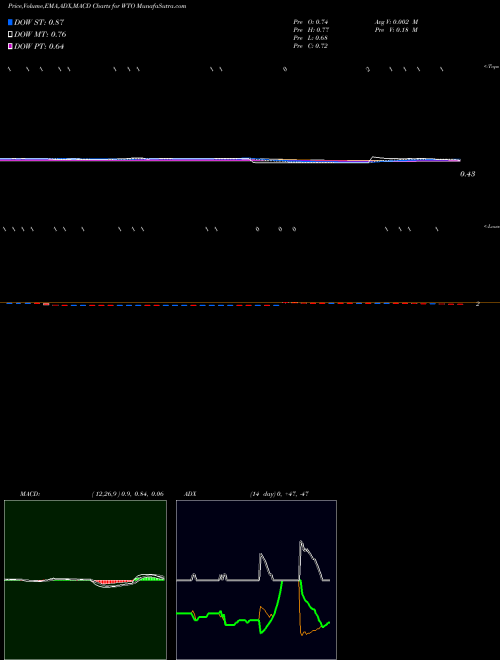Image resolution: width=500 pixels, height=660 pixels.
Task: Click the 'Pre O: 0.74' value
Action: (x=311, y=22)
